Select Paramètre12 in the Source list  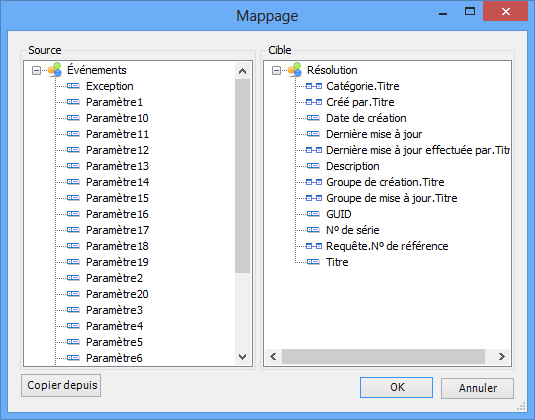point(117,150)
